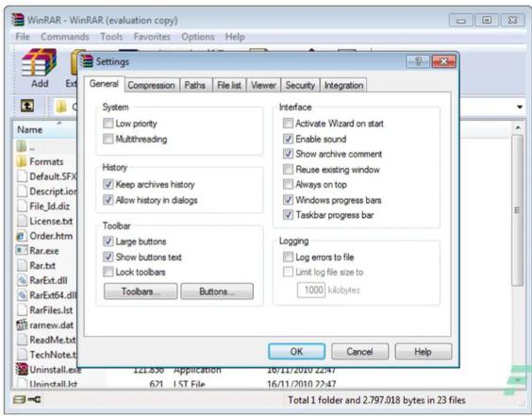Click the Uninstall.exe icon
The image size is (532, 416).
pyautogui.click(x=22, y=369)
